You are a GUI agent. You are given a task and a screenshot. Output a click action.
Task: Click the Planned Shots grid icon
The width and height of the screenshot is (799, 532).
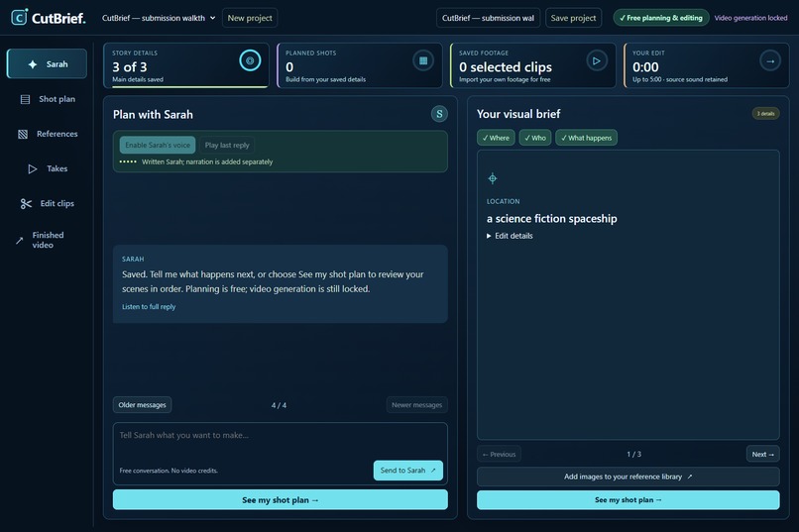click(423, 60)
